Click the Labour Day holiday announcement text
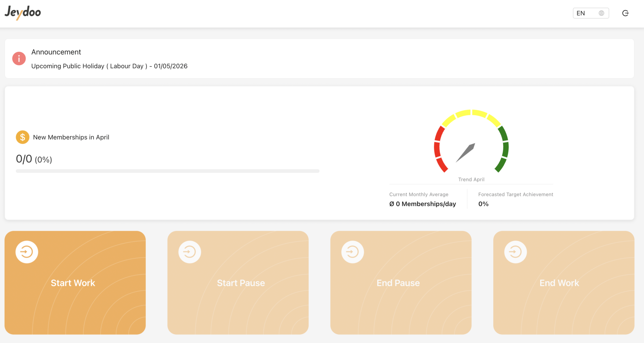 (109, 66)
